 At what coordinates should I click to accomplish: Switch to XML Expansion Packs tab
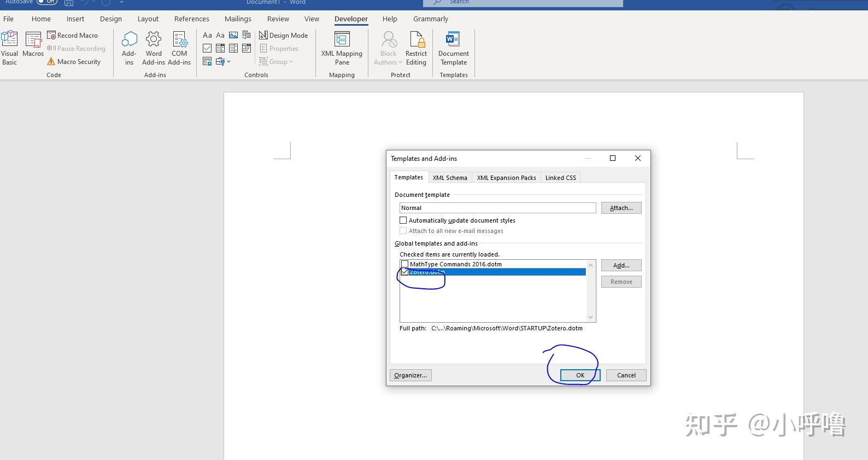pyautogui.click(x=506, y=178)
